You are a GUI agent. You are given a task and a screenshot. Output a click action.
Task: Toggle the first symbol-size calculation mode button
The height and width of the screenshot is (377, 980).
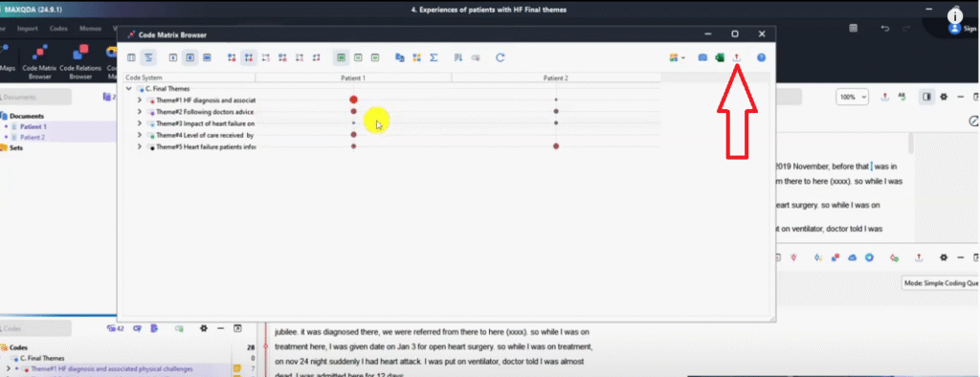[232, 57]
